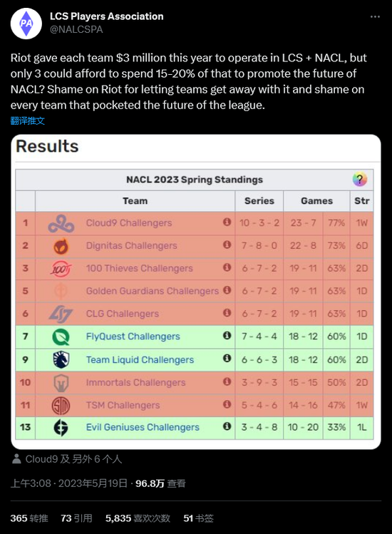Open the FlyQuest Challengers team link
392x534 pixels.
(x=133, y=337)
